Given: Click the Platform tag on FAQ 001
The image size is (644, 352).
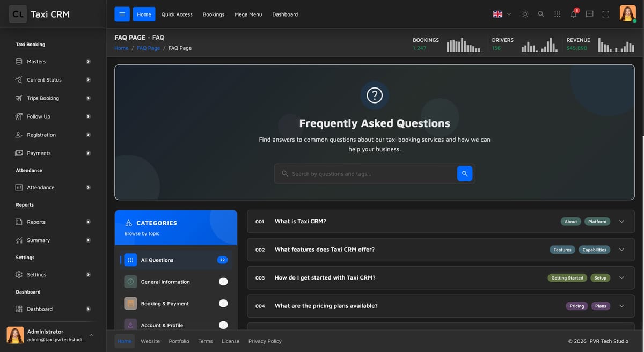Looking at the screenshot, I should point(597,222).
